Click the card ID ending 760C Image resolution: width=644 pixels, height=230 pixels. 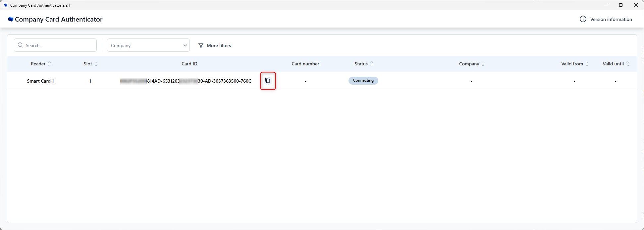click(186, 81)
